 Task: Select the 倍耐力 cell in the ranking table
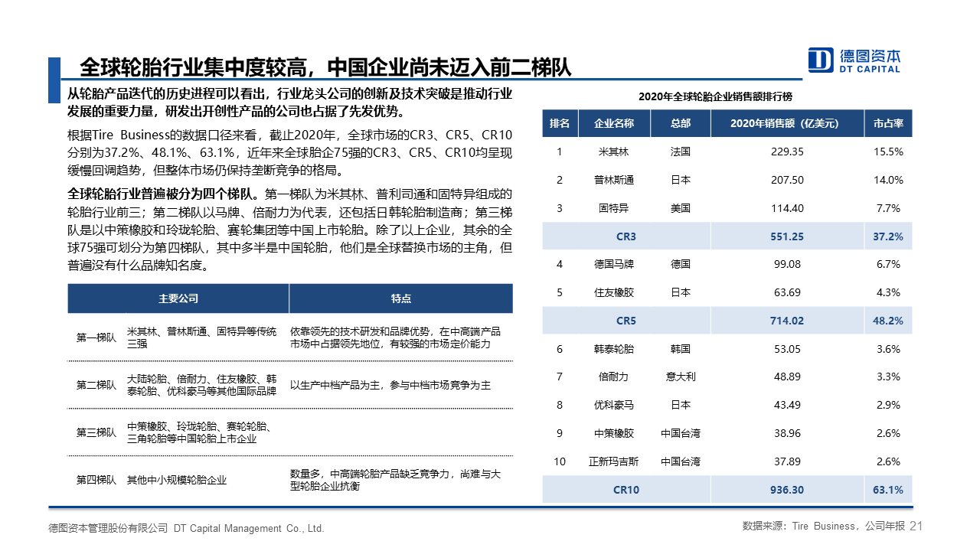click(613, 377)
